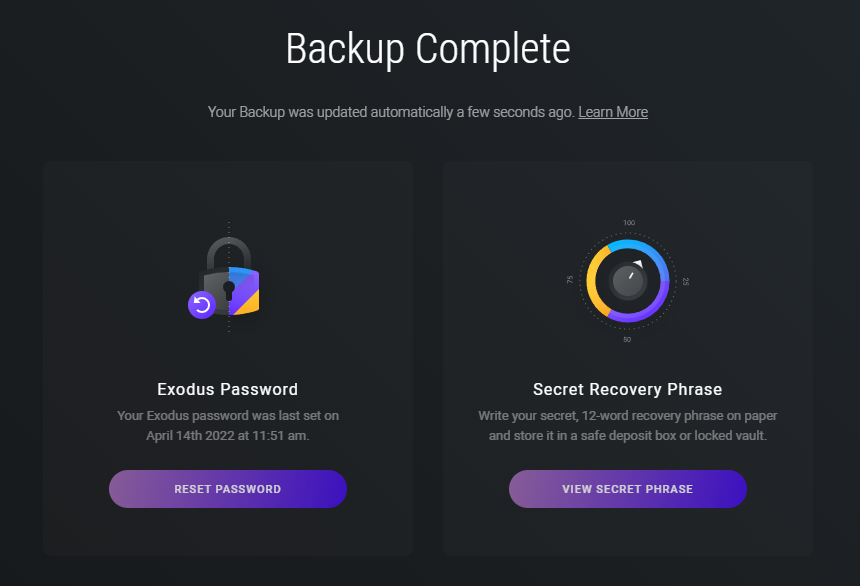Click the 50 mark below the dial
The height and width of the screenshot is (586, 860).
627,340
